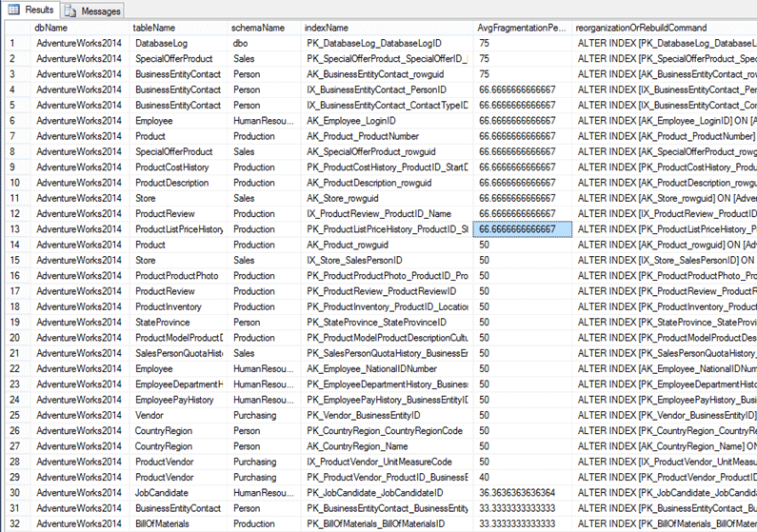Select the PK_JobCandidate_JobCandidateID cell
This screenshot has height=532, width=757.
(388, 493)
